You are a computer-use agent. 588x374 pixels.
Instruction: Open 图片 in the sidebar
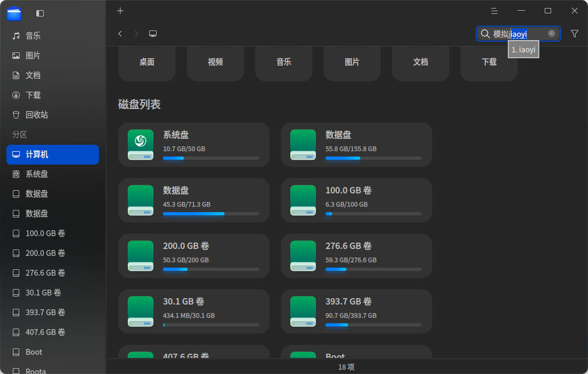pyautogui.click(x=52, y=56)
